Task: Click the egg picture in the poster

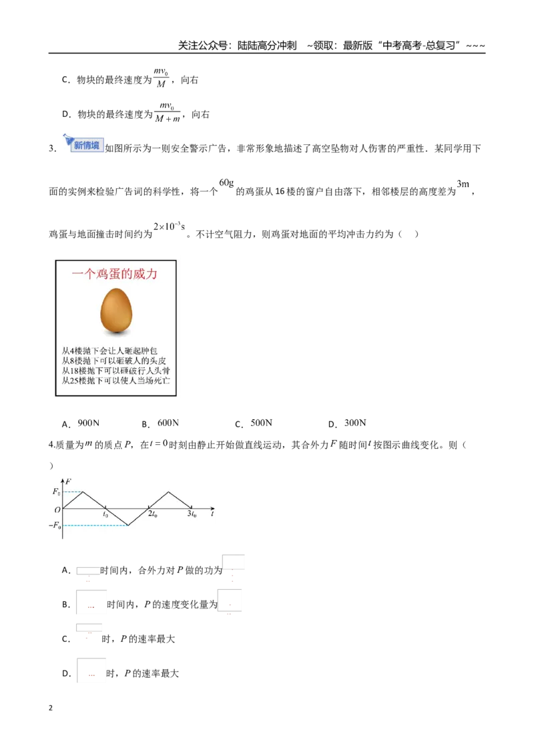Action: pos(116,311)
